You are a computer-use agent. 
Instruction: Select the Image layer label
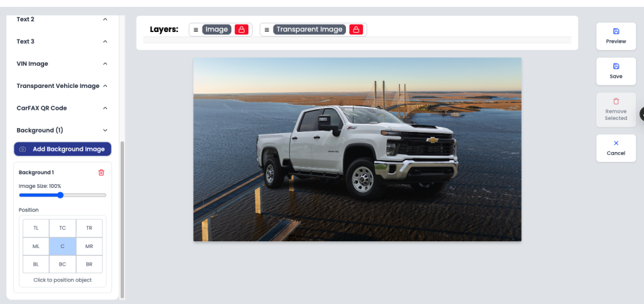tap(216, 30)
